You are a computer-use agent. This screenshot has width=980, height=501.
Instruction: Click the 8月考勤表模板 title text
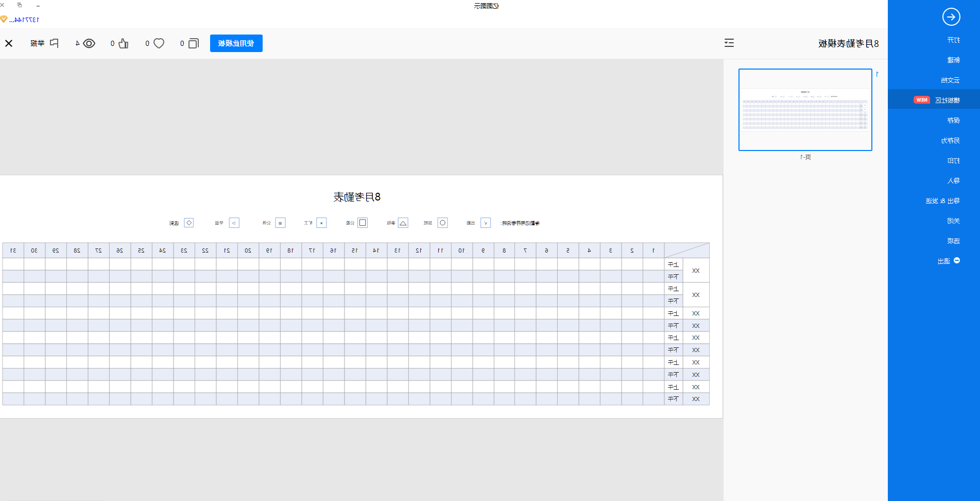pyautogui.click(x=849, y=44)
